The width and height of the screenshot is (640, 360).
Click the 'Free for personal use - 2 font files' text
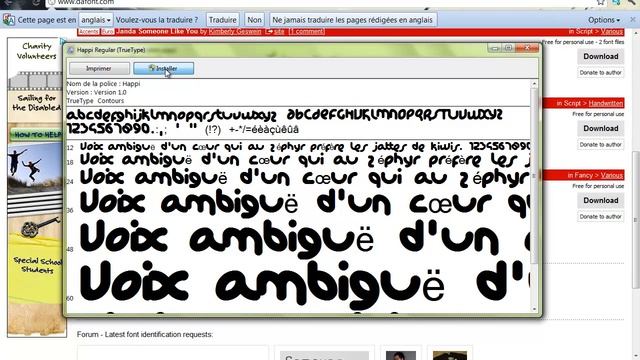pyautogui.click(x=583, y=42)
